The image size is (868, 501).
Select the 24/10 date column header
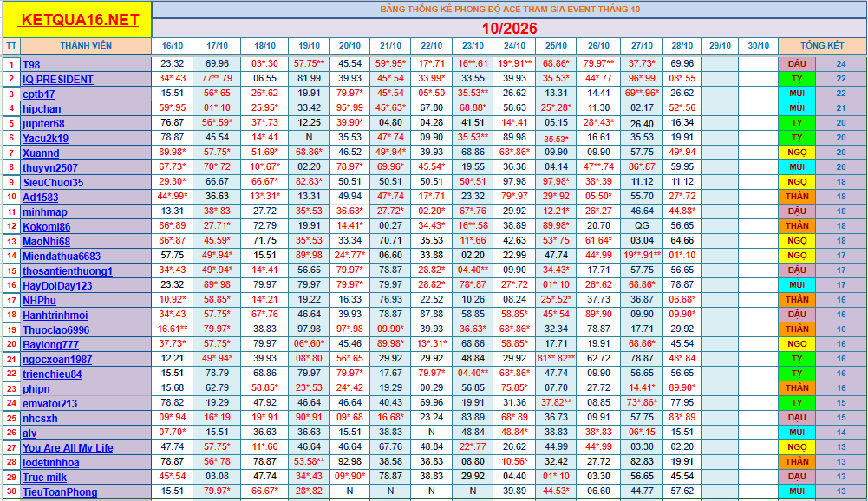pyautogui.click(x=514, y=46)
